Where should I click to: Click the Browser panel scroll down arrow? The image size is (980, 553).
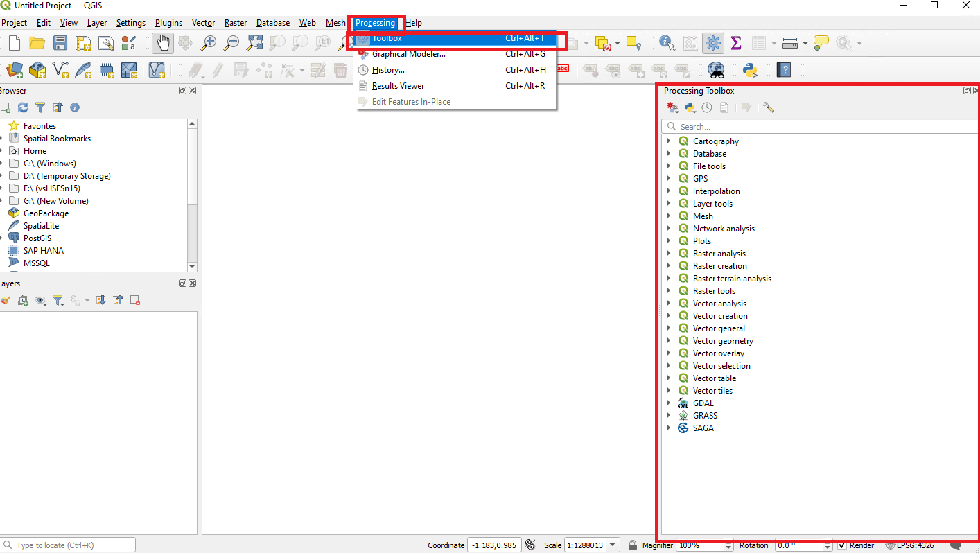(193, 267)
